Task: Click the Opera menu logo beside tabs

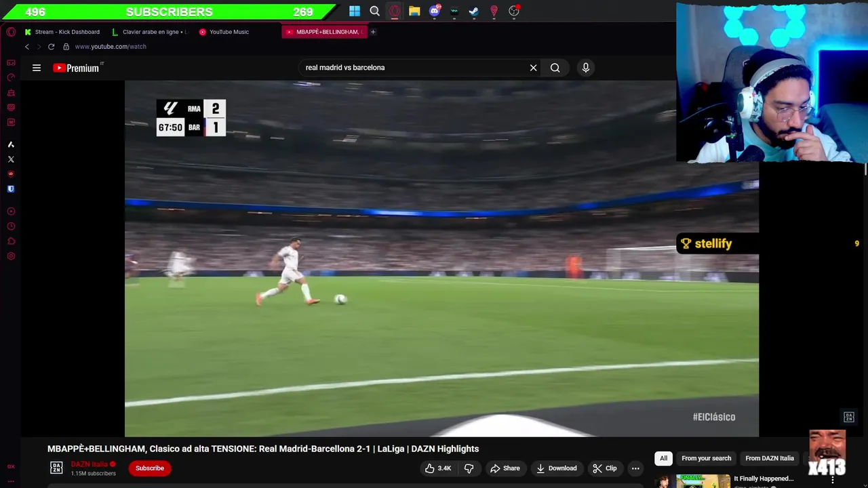Action: [x=11, y=32]
